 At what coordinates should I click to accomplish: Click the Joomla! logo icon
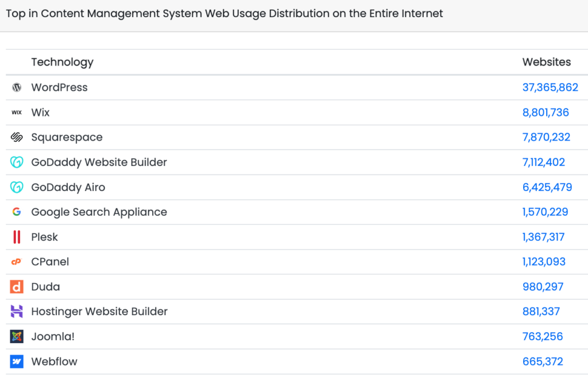tap(17, 336)
